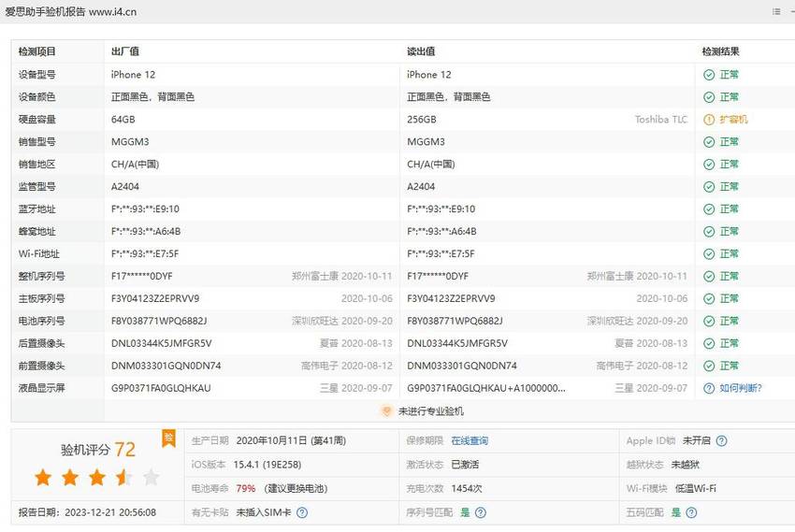Click the 读出值 column header
This screenshot has width=795, height=532.
(x=421, y=51)
